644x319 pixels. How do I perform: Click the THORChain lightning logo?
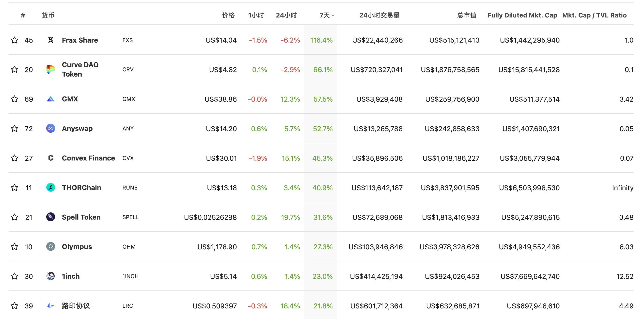(50, 188)
